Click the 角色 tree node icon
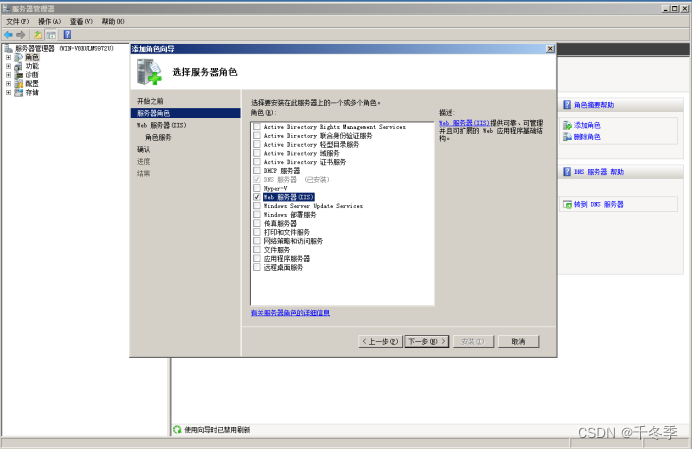 tap(19, 57)
